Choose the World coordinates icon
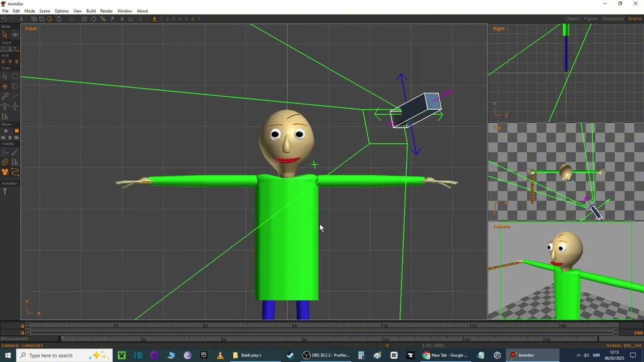The height and width of the screenshot is (362, 644). [x=3, y=49]
